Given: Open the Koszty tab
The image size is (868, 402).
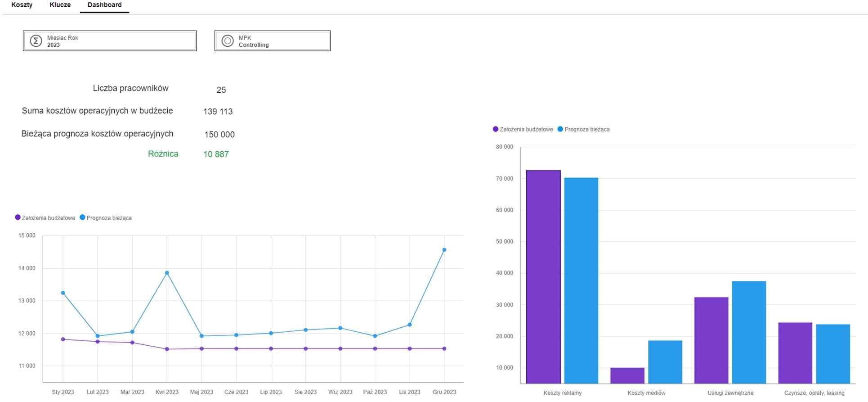Looking at the screenshot, I should [22, 5].
